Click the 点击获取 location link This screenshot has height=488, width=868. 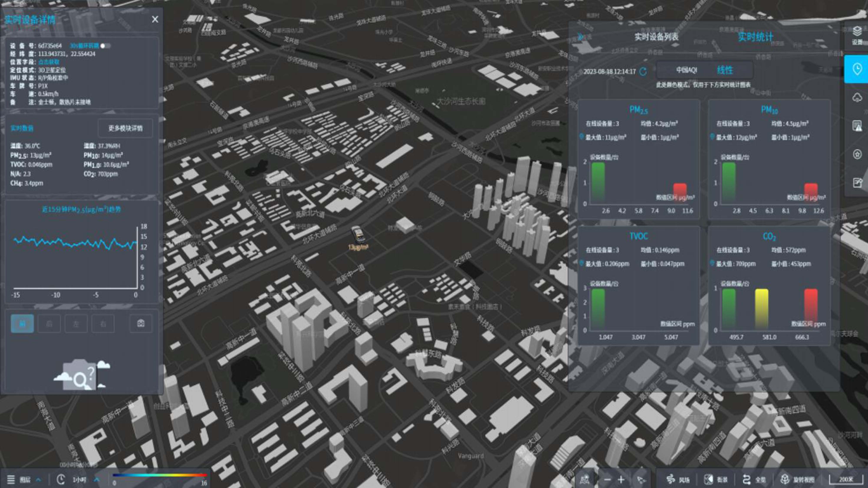coord(49,62)
